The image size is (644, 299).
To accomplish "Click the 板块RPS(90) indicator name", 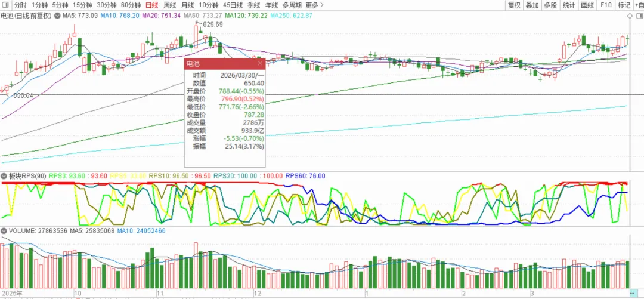I will 27,176.
